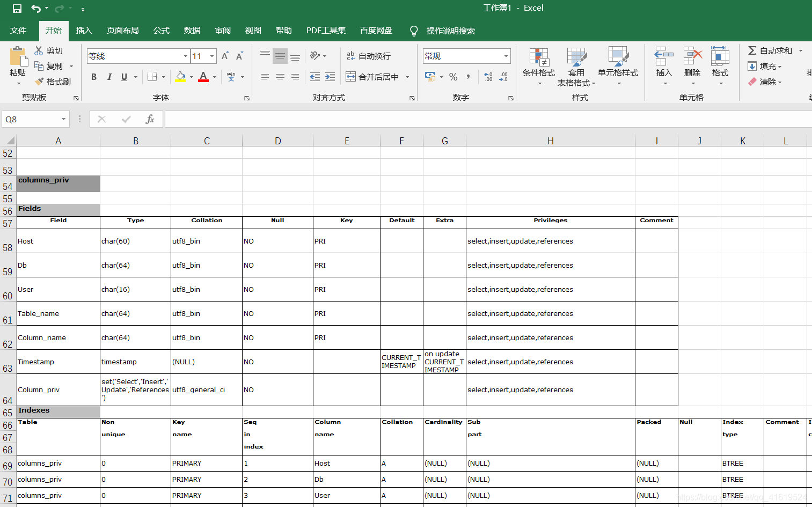The image size is (812, 507).
Task: Open Customize Quick Access Toolbar dropdown
Action: tap(83, 9)
